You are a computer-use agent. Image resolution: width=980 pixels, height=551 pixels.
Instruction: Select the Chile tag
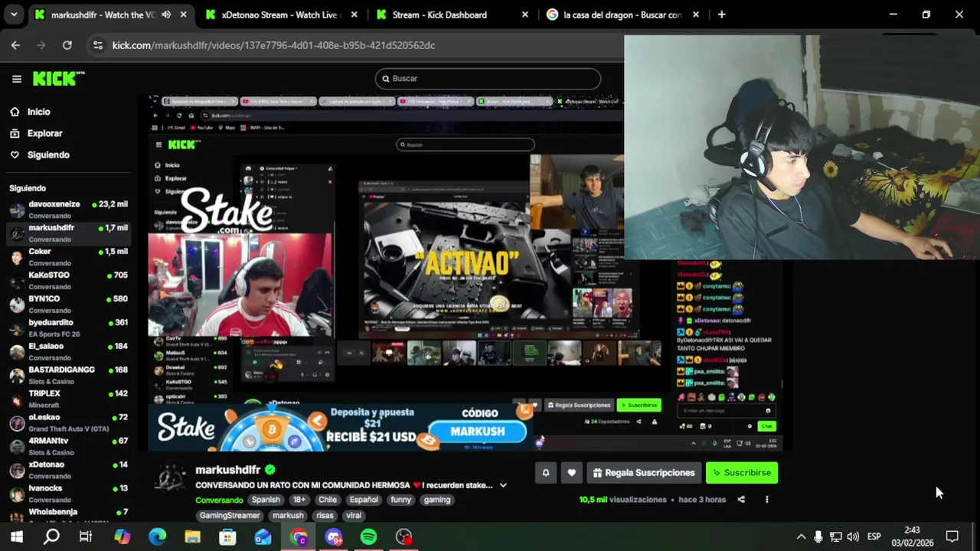(328, 500)
